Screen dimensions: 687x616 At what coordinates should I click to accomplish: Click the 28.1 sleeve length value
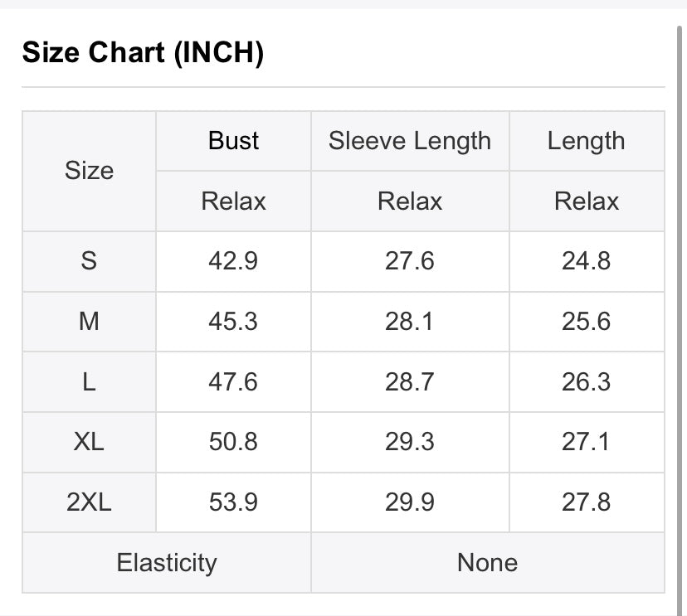pos(410,322)
